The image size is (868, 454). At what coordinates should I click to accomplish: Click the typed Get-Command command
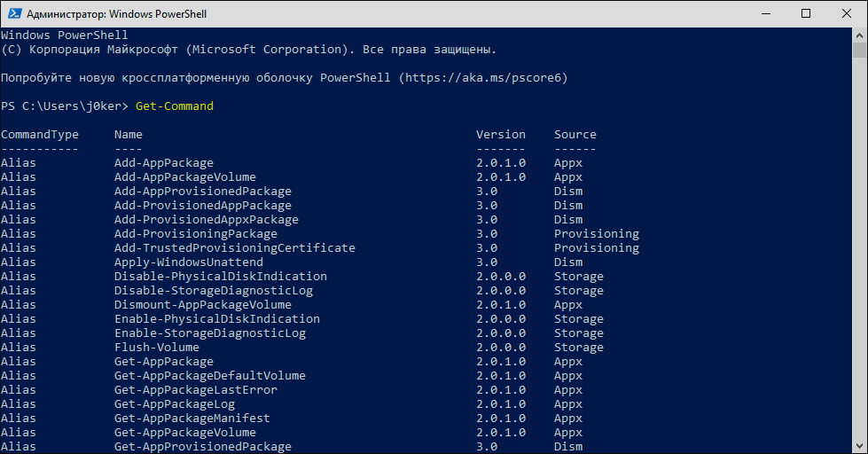click(175, 106)
